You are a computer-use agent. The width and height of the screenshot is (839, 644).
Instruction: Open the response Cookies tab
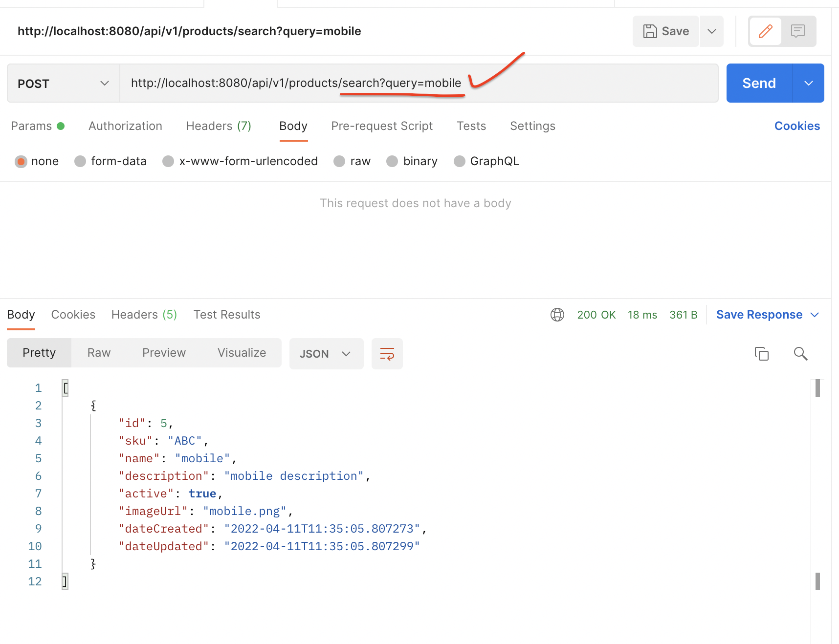pos(73,315)
